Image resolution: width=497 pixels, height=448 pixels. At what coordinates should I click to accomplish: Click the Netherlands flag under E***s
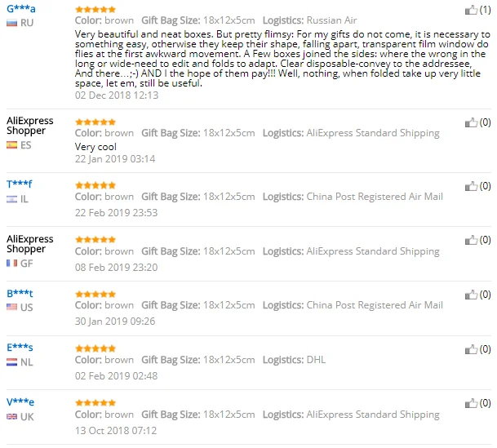11,362
